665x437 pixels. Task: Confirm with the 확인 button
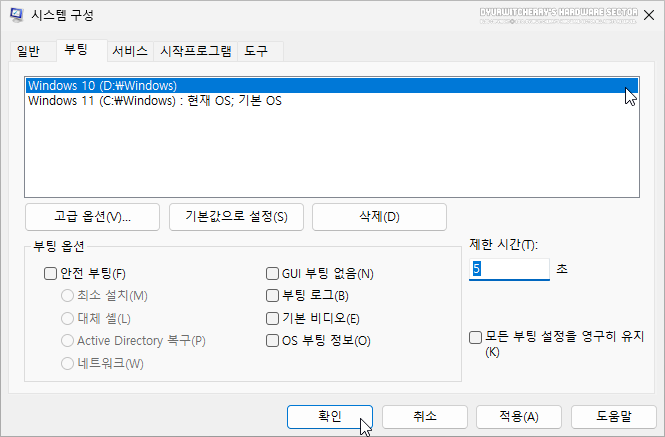[330, 416]
